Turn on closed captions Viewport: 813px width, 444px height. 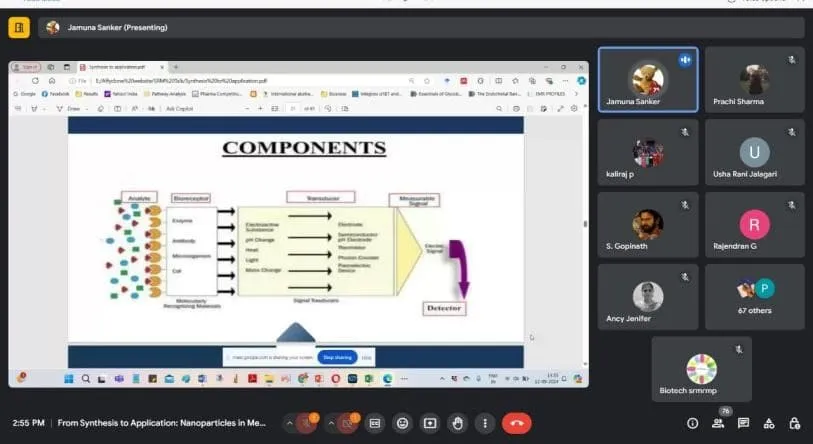[375, 424]
